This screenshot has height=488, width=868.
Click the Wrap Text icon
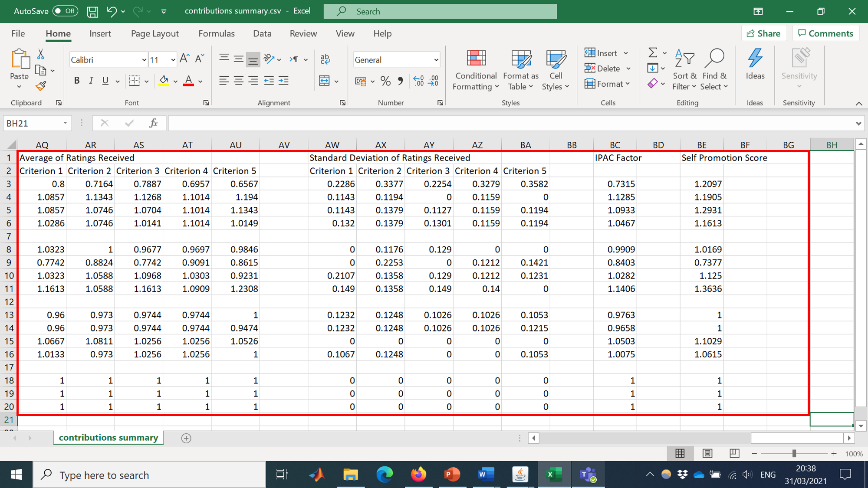[325, 59]
